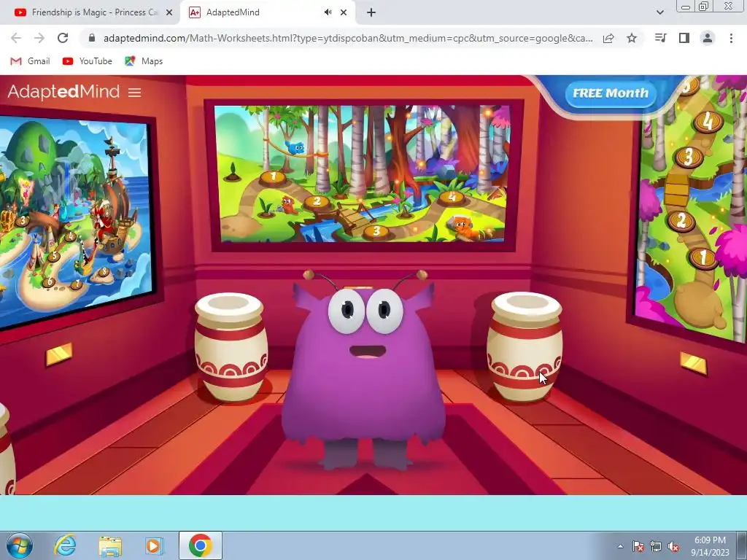
Task: Launch Internet Explorer from taskbar
Action: coord(65,545)
